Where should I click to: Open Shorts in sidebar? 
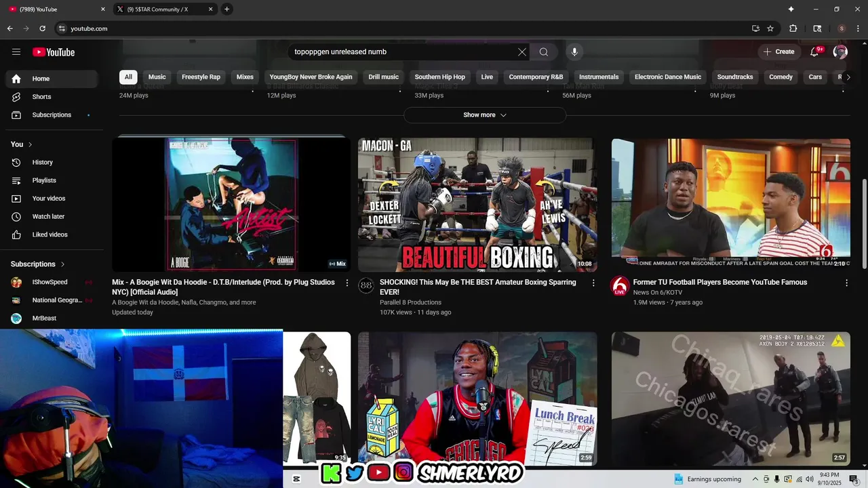point(52,97)
